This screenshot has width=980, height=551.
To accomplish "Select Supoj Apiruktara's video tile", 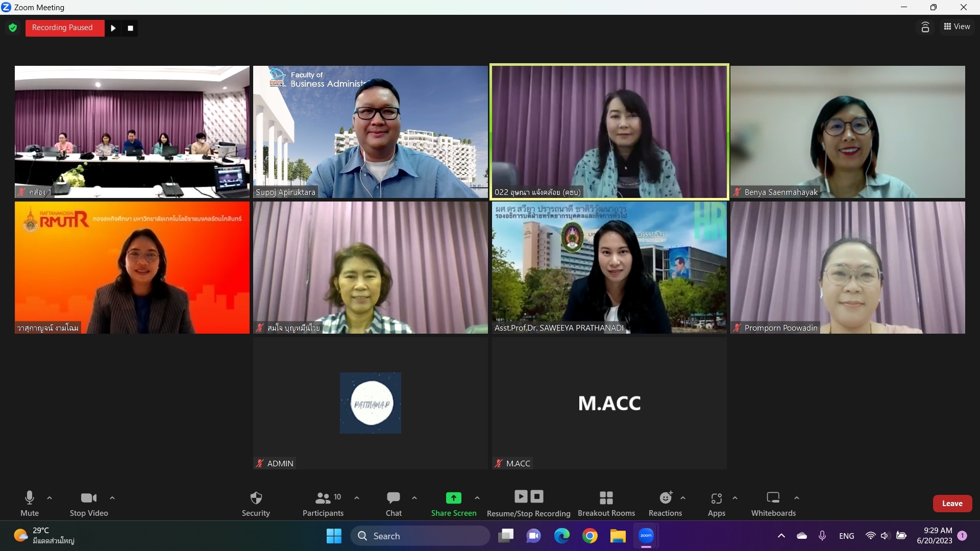I will click(371, 132).
